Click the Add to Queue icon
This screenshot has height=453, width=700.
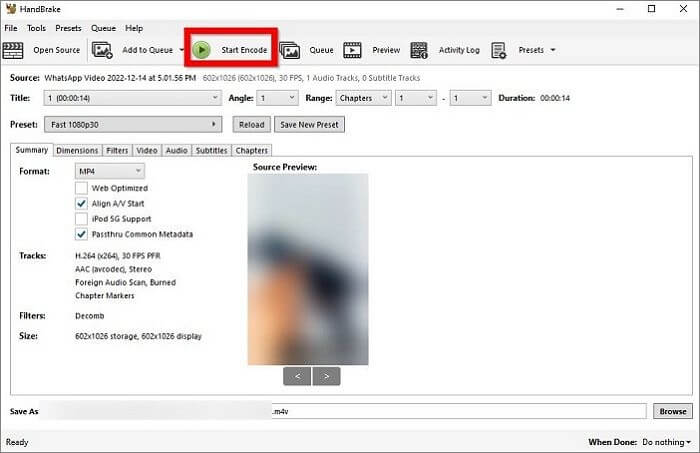pyautogui.click(x=102, y=49)
